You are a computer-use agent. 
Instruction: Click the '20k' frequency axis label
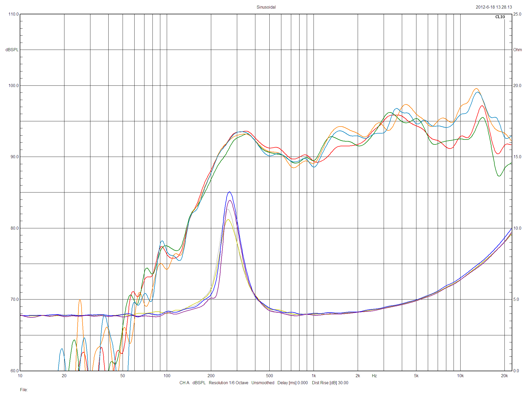point(504,376)
